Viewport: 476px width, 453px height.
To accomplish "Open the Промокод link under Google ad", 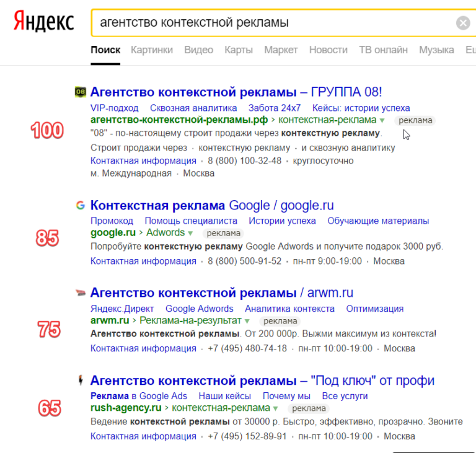I will [112, 221].
